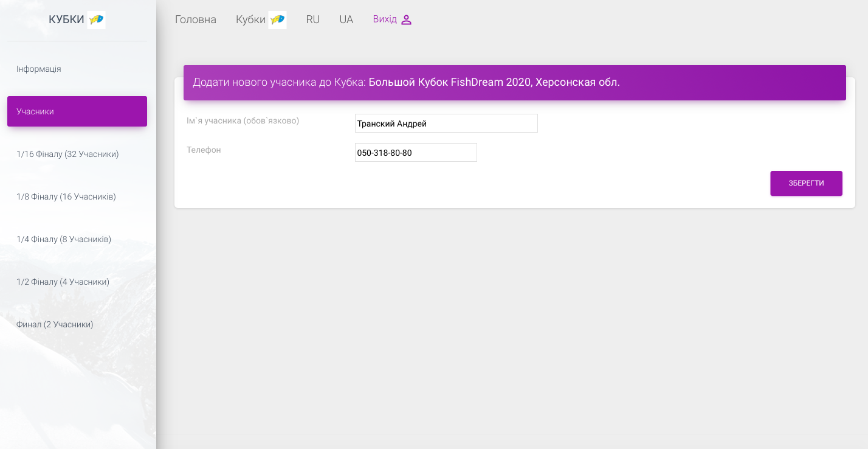The image size is (868, 449).
Task: Focus the participant name field with Транский Андрей
Action: click(x=446, y=124)
